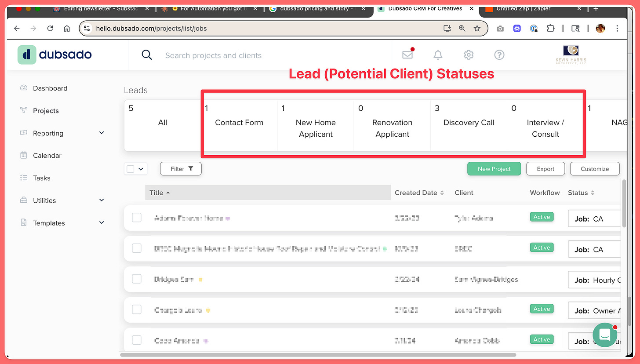Open a new browser tab
This screenshot has height=364, width=640.
pyautogui.click(x=596, y=9)
